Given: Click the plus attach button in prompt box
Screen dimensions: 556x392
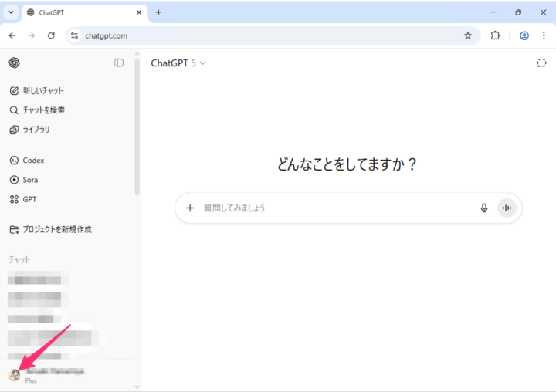Looking at the screenshot, I should [x=190, y=208].
